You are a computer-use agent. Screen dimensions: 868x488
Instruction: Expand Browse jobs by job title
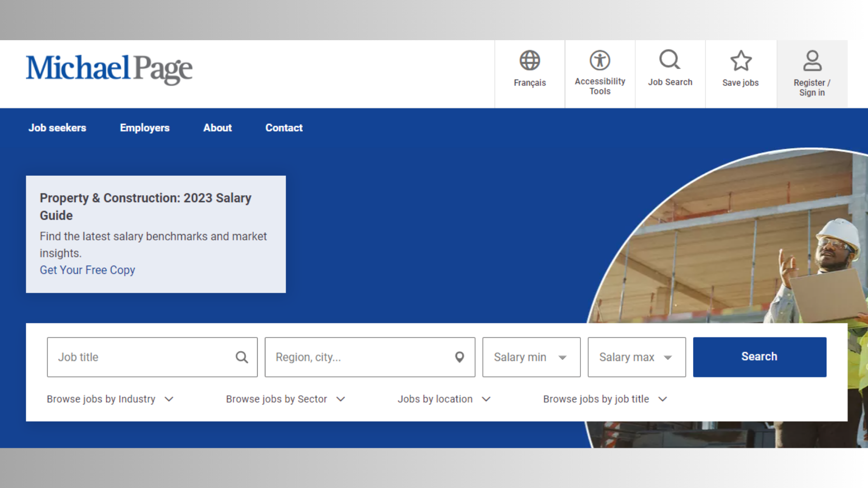(604, 399)
